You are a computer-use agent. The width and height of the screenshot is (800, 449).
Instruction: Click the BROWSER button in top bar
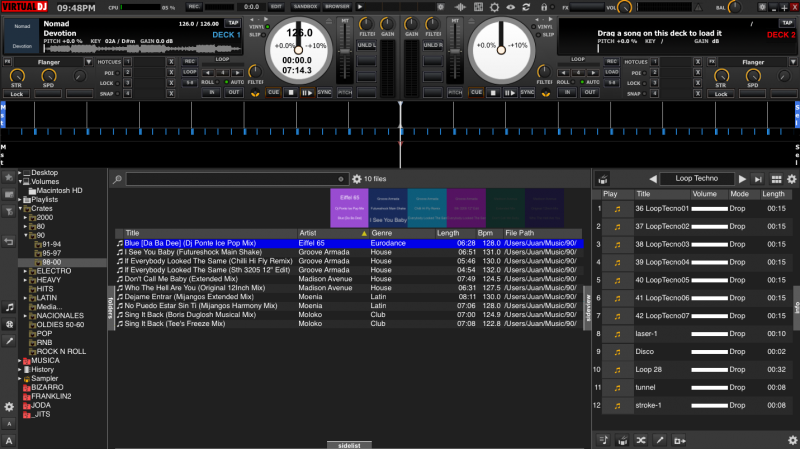(x=337, y=7)
